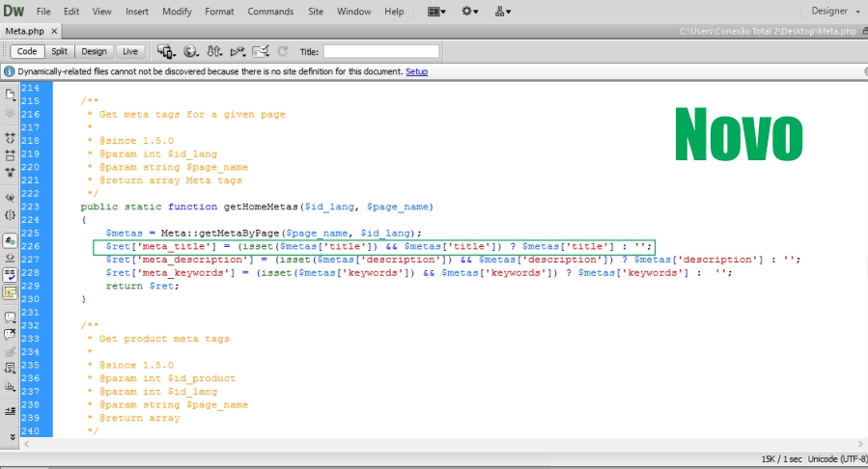Open the Site menu
Image resolution: width=868 pixels, height=469 pixels.
click(316, 11)
